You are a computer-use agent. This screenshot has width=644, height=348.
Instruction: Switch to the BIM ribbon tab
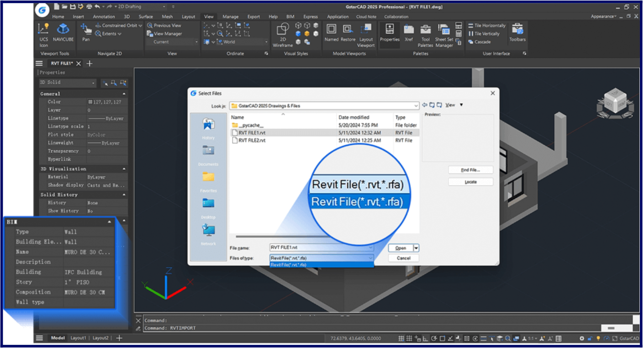tap(290, 17)
